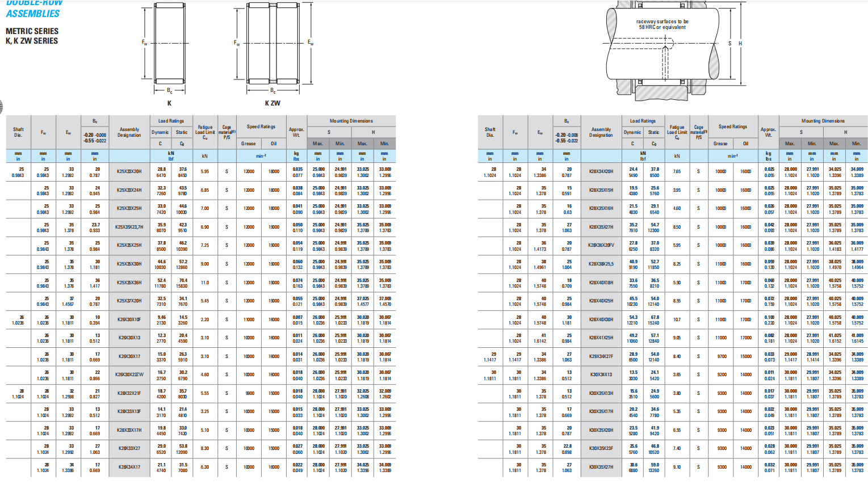
Task: Click the 'ASSEMBLIES' title text
Action: pyautogui.click(x=33, y=14)
